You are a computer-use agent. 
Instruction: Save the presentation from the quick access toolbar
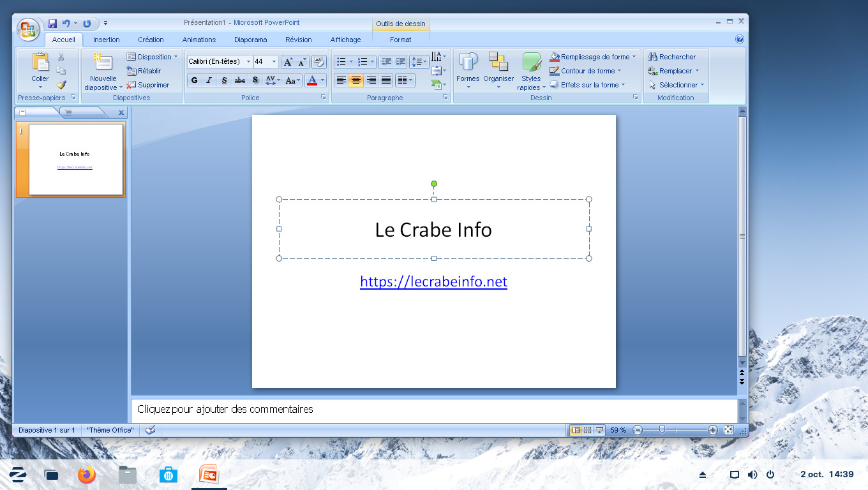click(53, 24)
